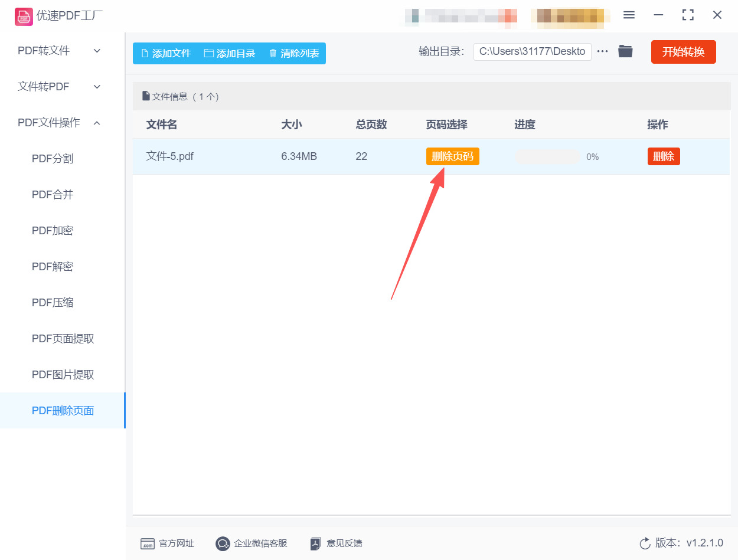Click the 优速PDF工厂 app logo icon
The width and height of the screenshot is (738, 560).
(24, 16)
